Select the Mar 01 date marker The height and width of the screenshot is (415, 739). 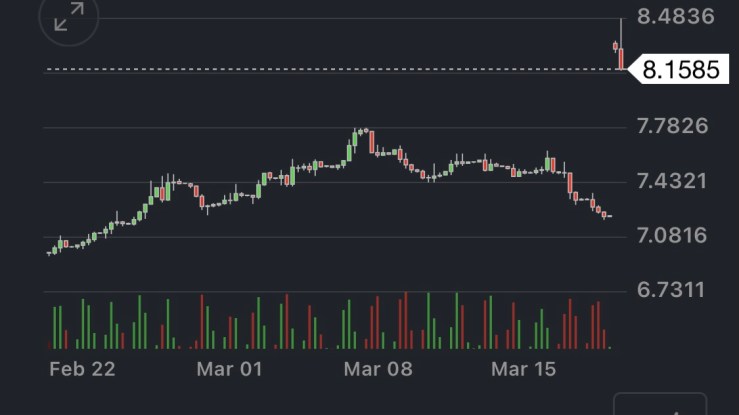point(229,369)
